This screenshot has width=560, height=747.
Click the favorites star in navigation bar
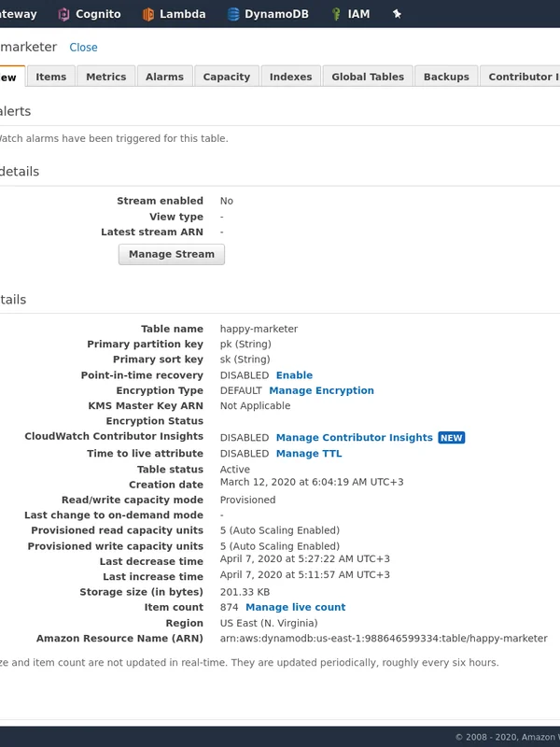pyautogui.click(x=397, y=14)
